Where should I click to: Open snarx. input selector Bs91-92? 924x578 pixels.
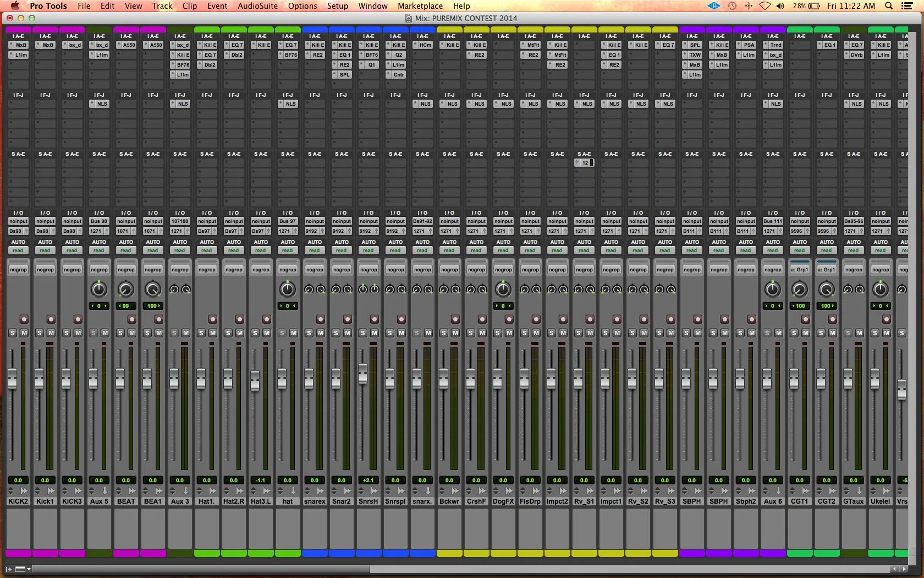[x=422, y=221]
